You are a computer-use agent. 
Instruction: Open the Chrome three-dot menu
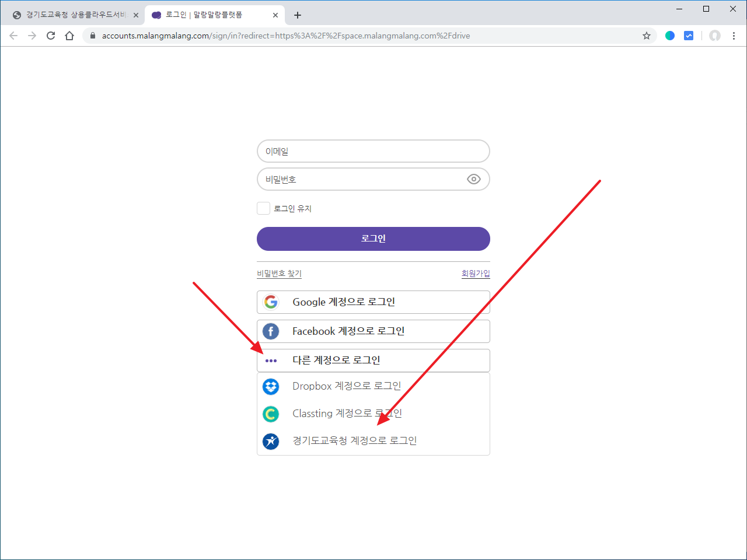[x=734, y=36]
